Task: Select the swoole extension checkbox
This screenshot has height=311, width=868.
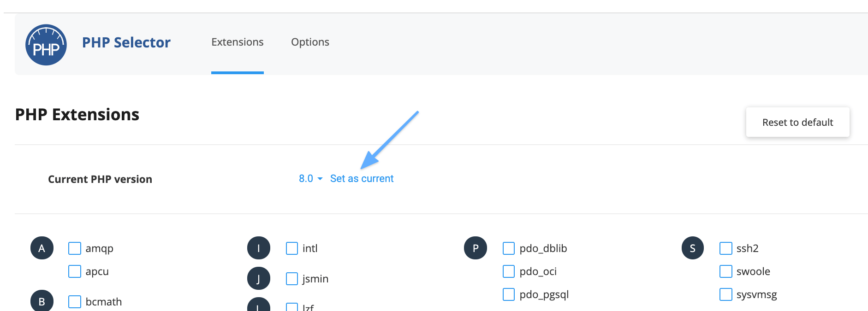Action: click(x=726, y=271)
